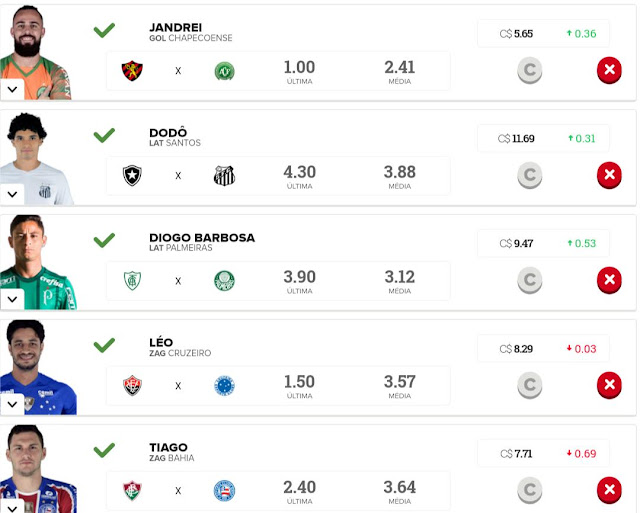Assign captain C badge to Léo
This screenshot has height=513, width=640.
click(529, 385)
